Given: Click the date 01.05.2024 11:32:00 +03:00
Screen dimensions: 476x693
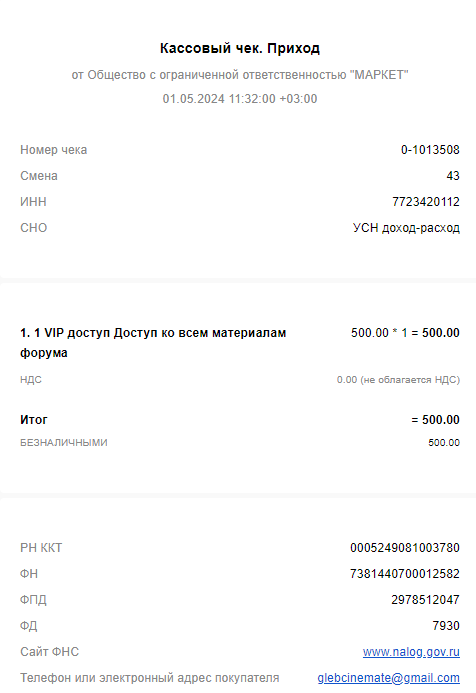Looking at the screenshot, I should [240, 99].
